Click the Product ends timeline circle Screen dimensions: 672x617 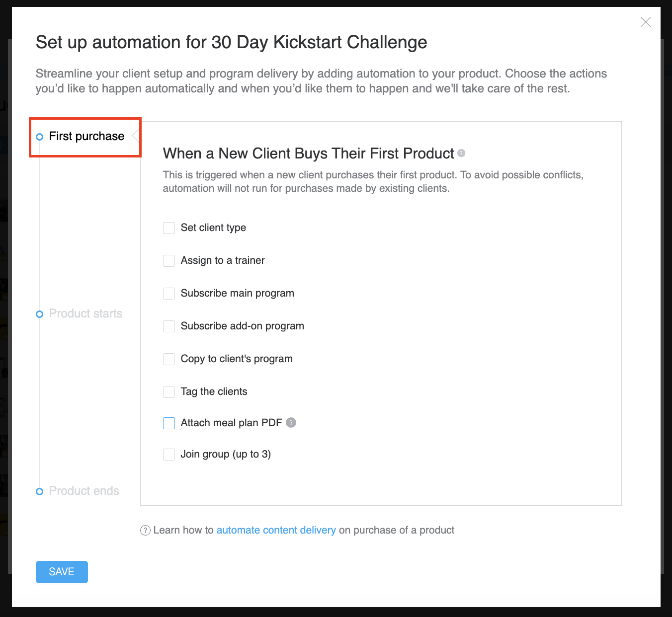(x=40, y=491)
